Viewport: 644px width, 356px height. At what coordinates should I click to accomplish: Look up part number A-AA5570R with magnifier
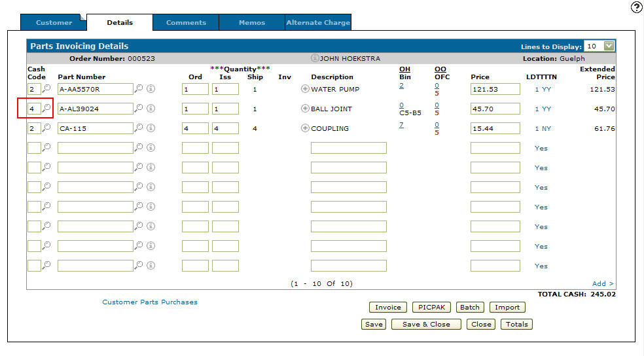pyautogui.click(x=139, y=88)
